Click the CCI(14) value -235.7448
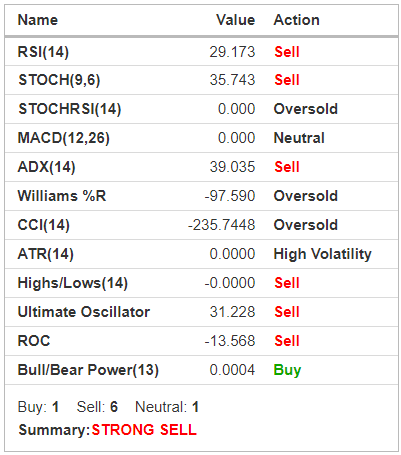Image resolution: width=401 pixels, height=455 pixels. pyautogui.click(x=222, y=225)
